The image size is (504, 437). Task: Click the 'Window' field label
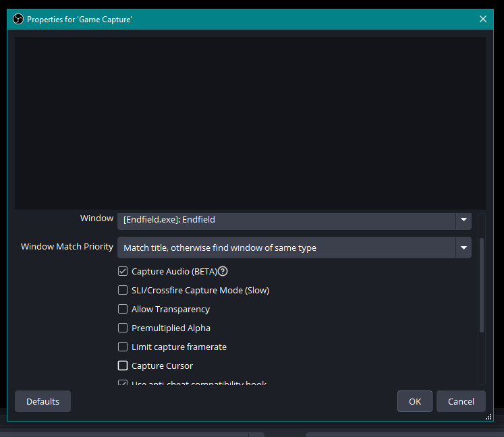pyautogui.click(x=96, y=218)
